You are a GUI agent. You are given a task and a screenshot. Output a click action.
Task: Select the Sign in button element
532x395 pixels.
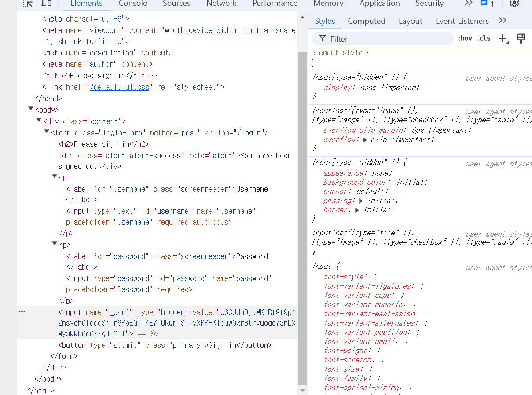(x=165, y=345)
